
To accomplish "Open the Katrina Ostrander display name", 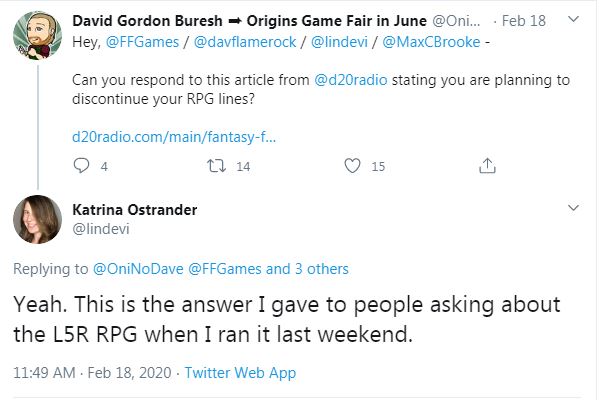I will (135, 210).
